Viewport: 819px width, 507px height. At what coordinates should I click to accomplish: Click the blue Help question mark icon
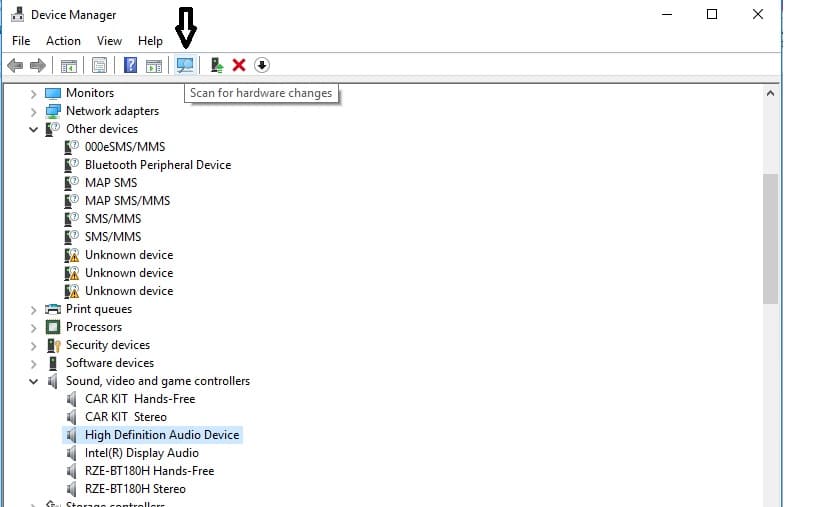click(130, 65)
